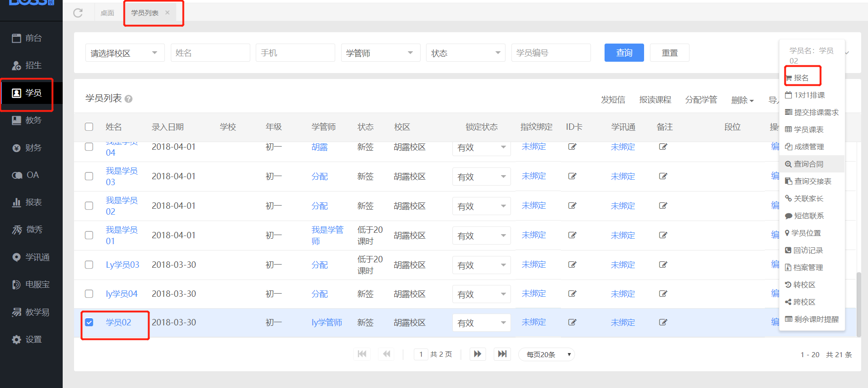Check the box for Ly学员03
The width and height of the screenshot is (868, 388).
tap(89, 265)
